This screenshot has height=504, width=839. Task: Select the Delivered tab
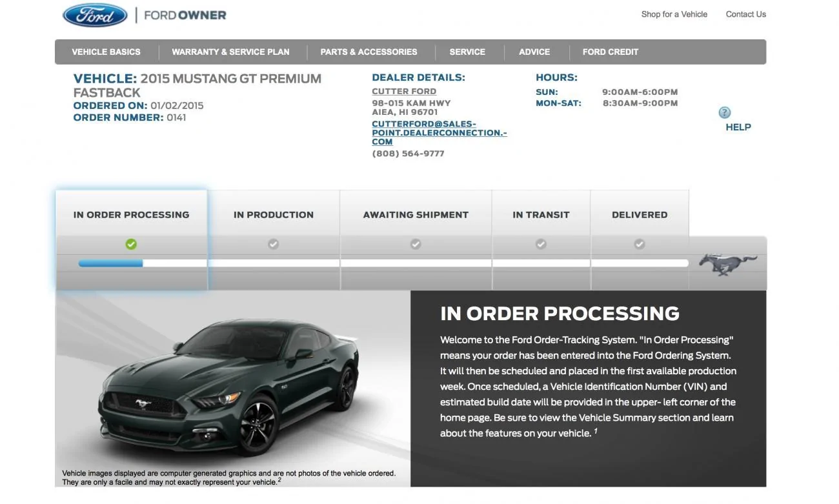[x=640, y=215]
